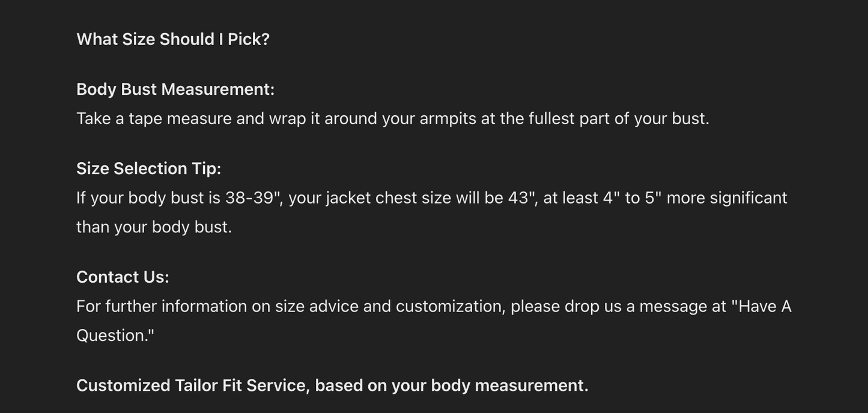Click the "Have A" quoted text
Viewport: 868px width, 413px height.
click(762, 307)
